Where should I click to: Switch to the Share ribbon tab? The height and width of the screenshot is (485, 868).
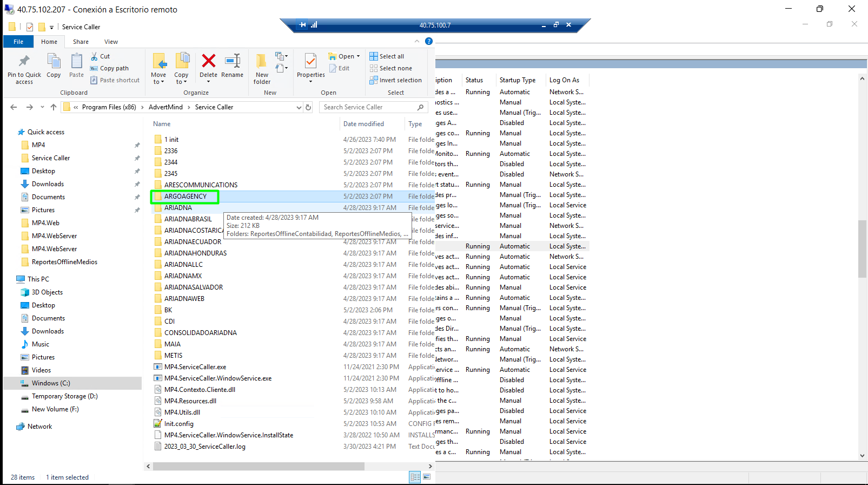(x=81, y=42)
